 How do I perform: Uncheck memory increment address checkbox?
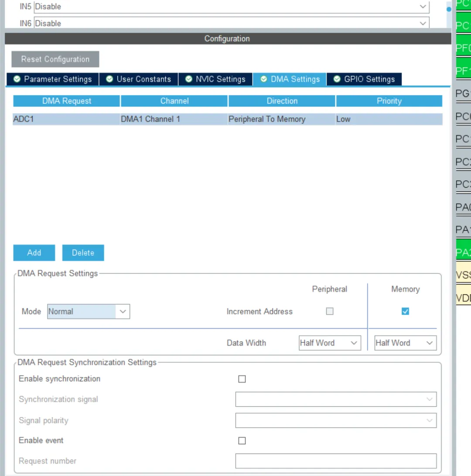pyautogui.click(x=405, y=312)
